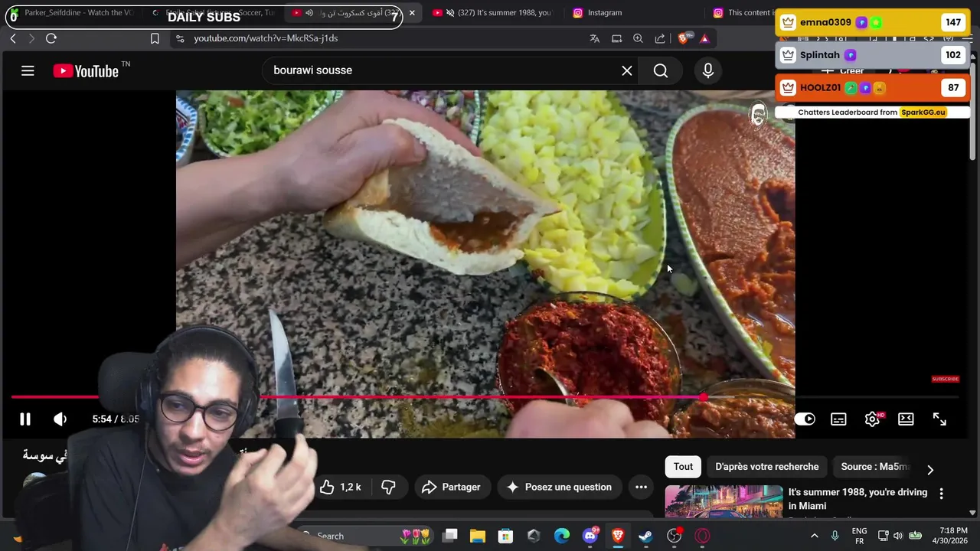980x551 pixels.
Task: Open Microsoft Edge on the taskbar
Action: click(x=562, y=536)
